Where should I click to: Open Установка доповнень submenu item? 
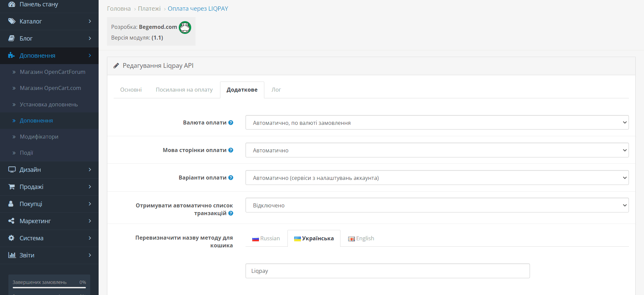(x=49, y=104)
